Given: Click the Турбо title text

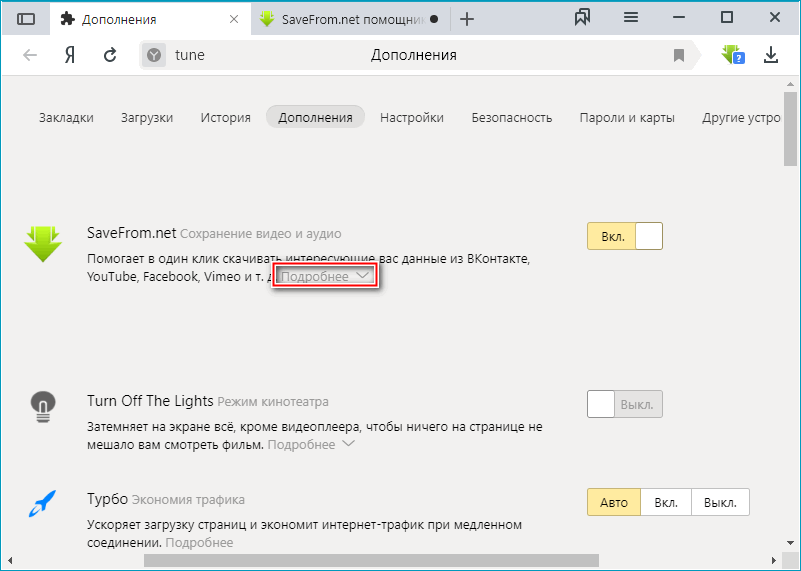Looking at the screenshot, I should coord(107,499).
